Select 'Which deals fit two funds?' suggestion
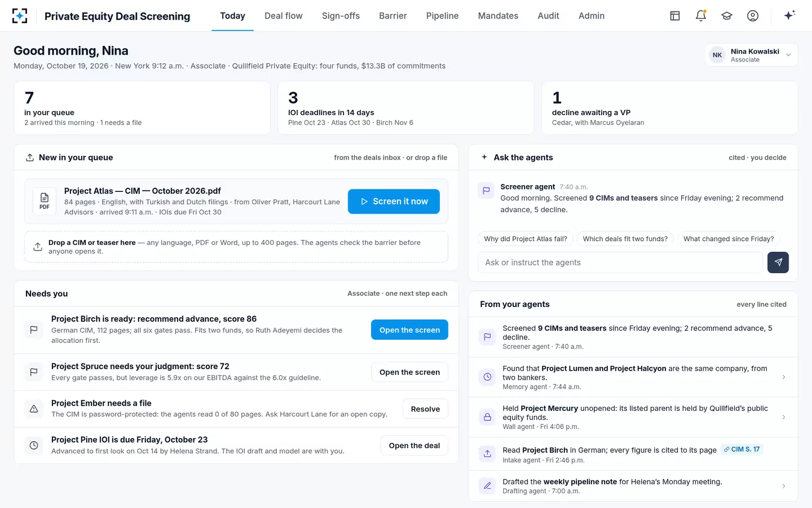Screen dimensions: 812x508 pos(625,239)
